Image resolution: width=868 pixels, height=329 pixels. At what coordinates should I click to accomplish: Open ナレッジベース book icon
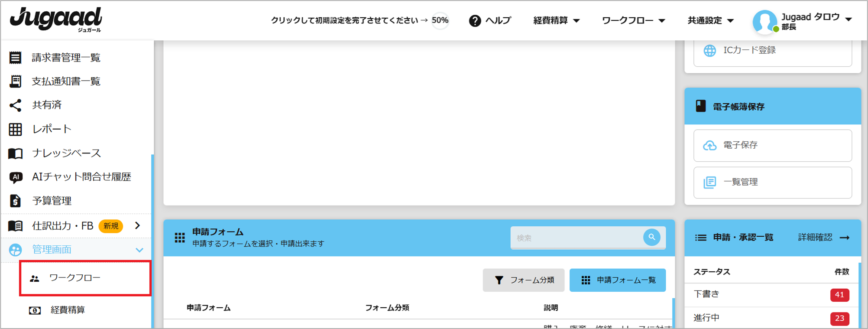pos(16,153)
